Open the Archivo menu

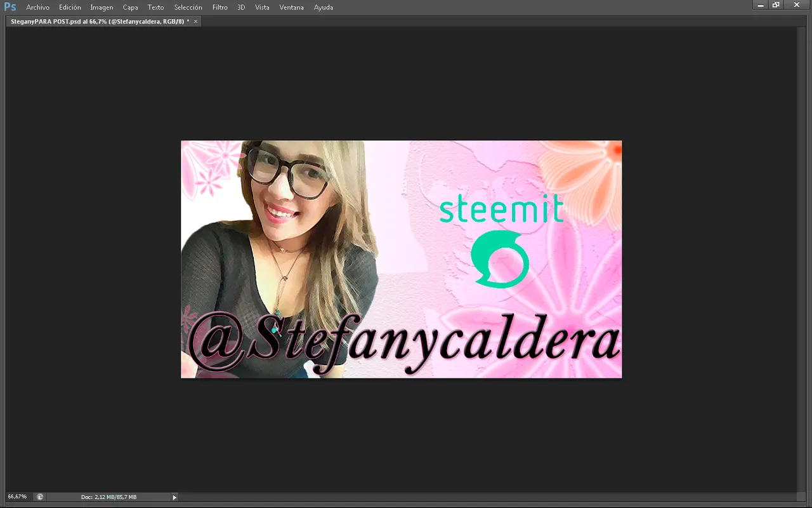click(37, 7)
